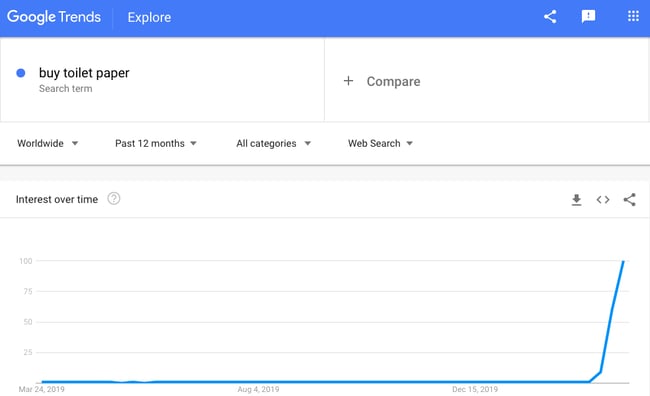Click the Interest over time heading

57,199
